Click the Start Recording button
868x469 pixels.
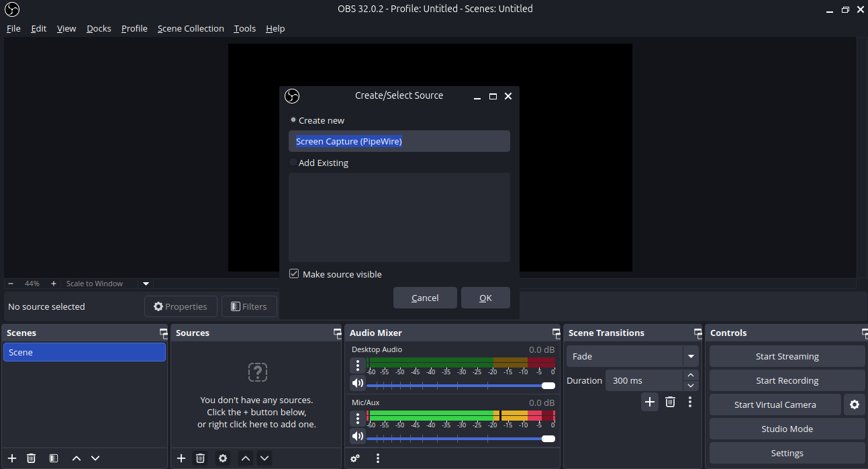(x=787, y=380)
